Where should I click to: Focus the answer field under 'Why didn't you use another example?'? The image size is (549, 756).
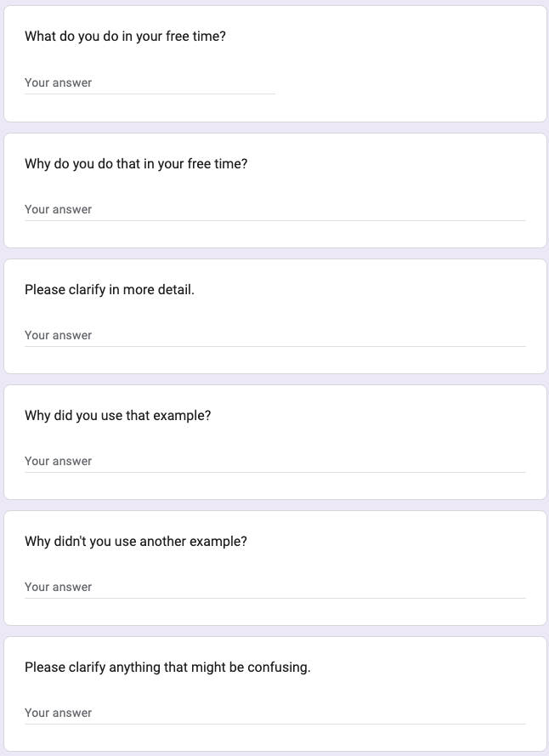[x=275, y=588]
